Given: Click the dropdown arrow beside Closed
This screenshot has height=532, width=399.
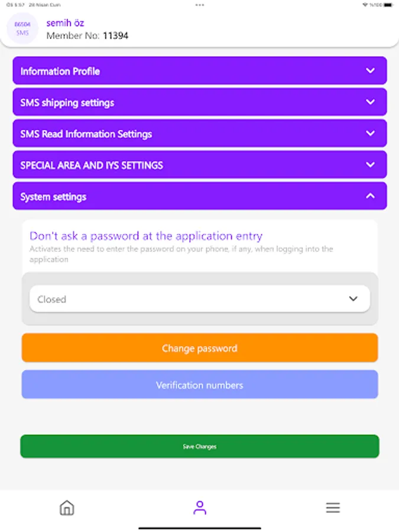Looking at the screenshot, I should point(353,299).
